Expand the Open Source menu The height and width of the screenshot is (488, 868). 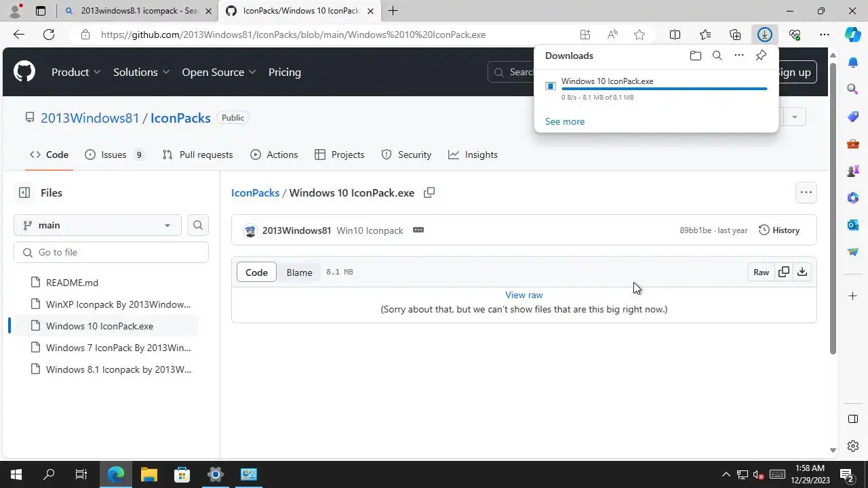[219, 72]
